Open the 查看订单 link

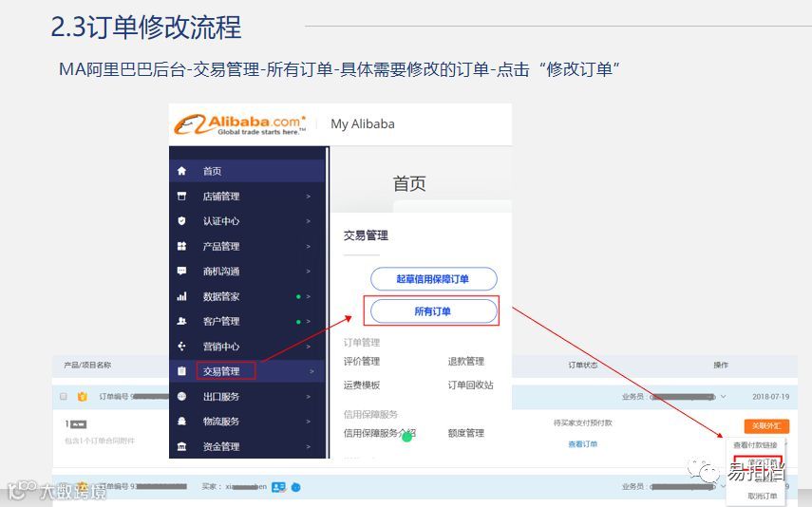(x=582, y=443)
